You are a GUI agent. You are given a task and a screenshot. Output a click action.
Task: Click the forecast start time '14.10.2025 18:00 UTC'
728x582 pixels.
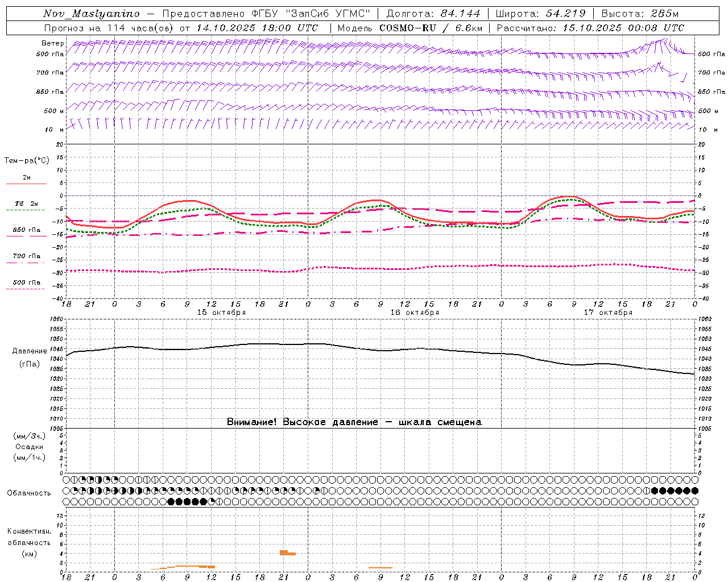(258, 28)
